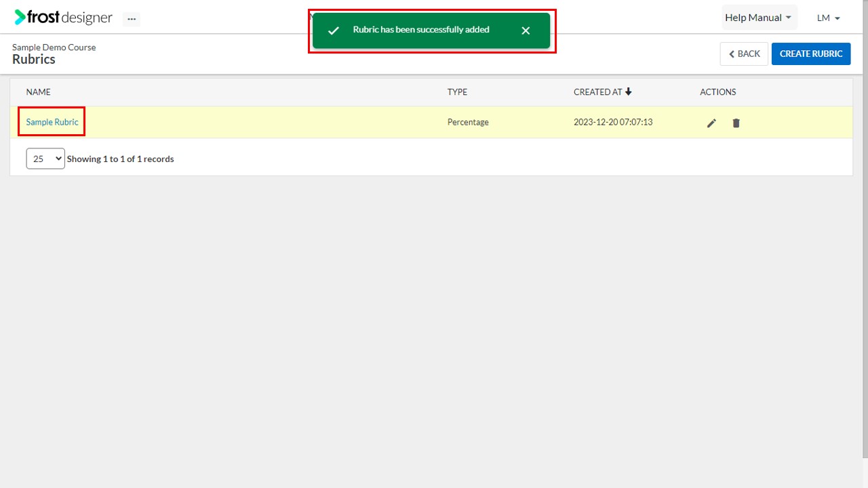Edit Sample Rubric with the pencil icon
868x488 pixels.
pyautogui.click(x=711, y=123)
